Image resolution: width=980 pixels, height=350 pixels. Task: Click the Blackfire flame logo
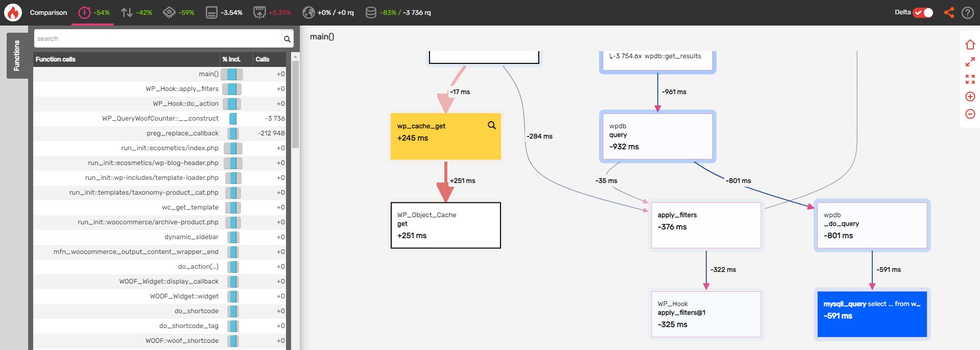click(x=13, y=12)
